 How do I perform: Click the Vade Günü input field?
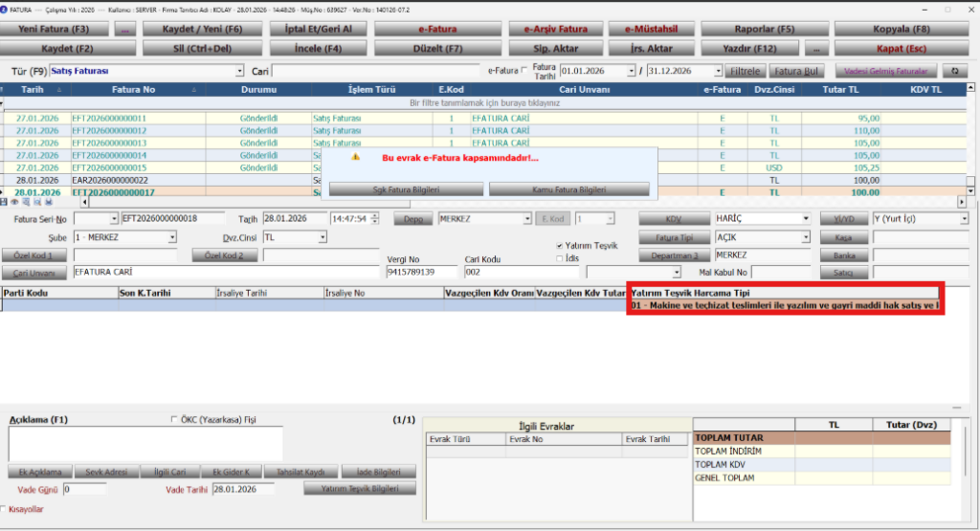tap(85, 489)
